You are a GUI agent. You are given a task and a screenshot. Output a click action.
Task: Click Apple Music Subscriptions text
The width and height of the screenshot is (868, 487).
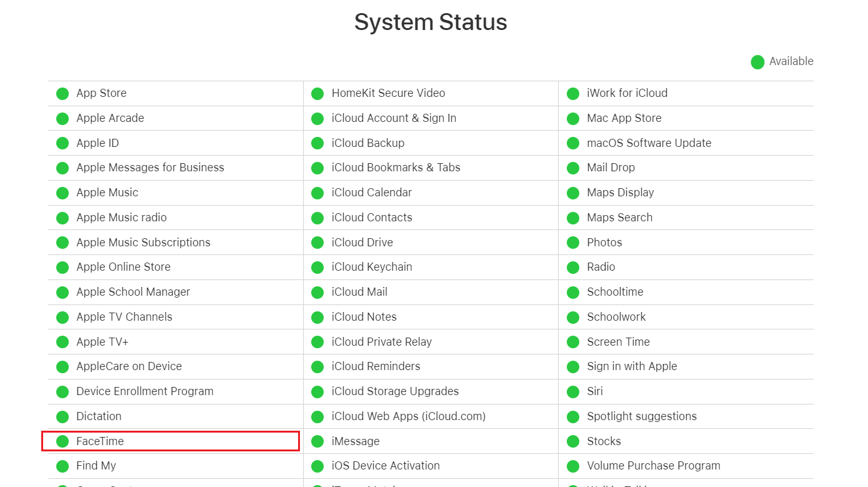coord(143,243)
